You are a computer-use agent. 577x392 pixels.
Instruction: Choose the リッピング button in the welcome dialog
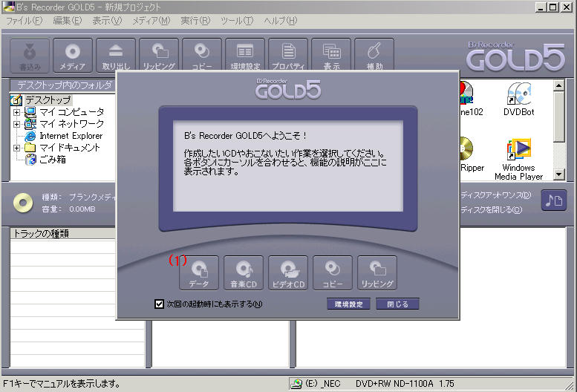coord(376,273)
